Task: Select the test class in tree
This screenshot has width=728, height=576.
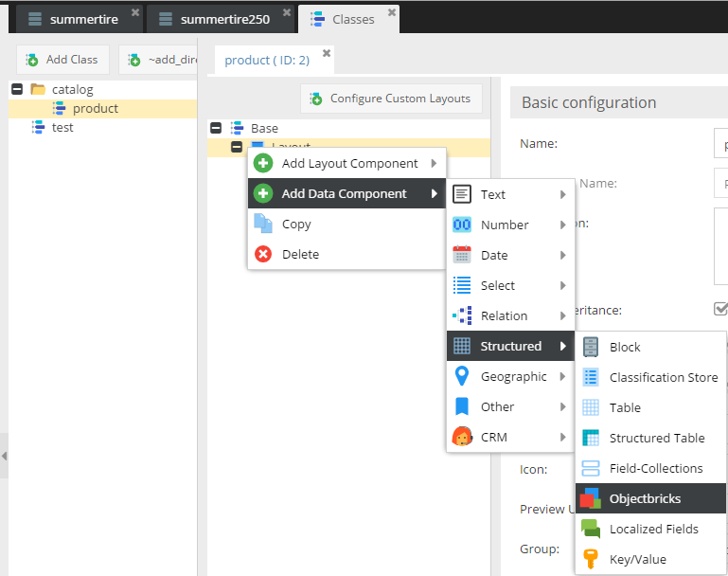Action: point(62,127)
